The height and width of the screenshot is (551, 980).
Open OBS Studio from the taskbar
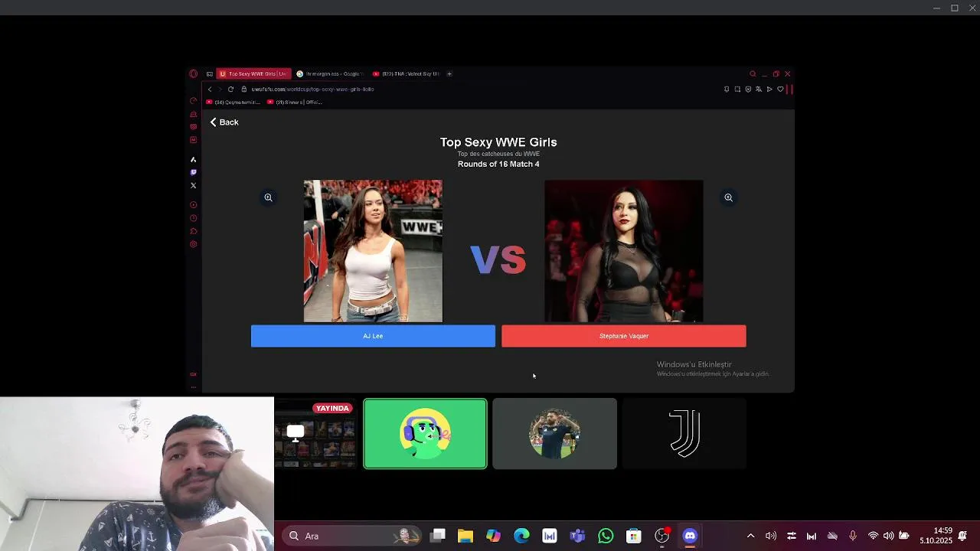coord(661,536)
